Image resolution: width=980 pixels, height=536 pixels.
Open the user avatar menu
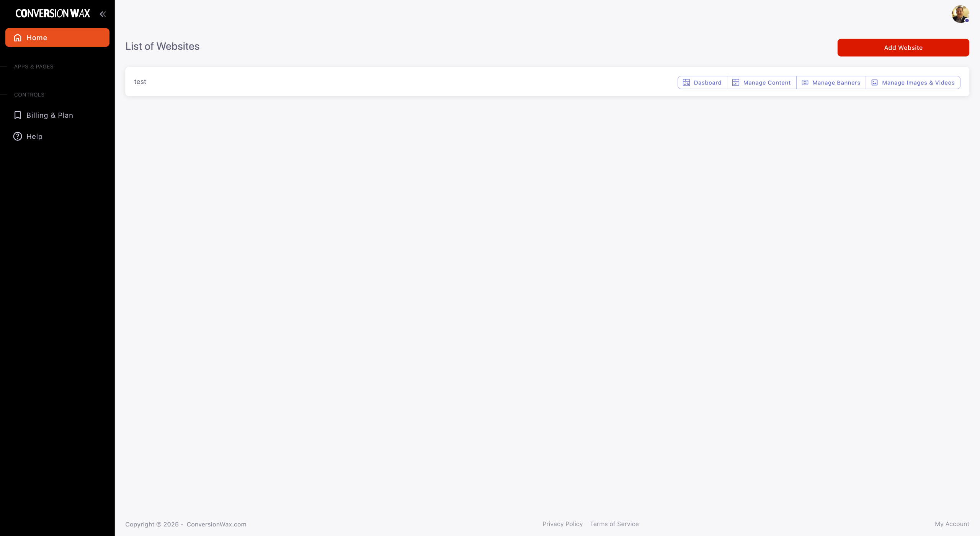(x=960, y=14)
